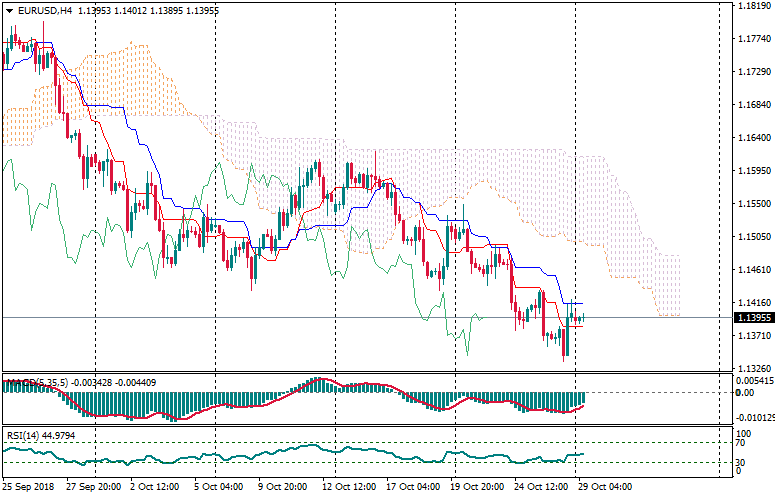The width and height of the screenshot is (775, 498).
Task: Click the 1.18190 price scale label
Action: pyautogui.click(x=751, y=6)
